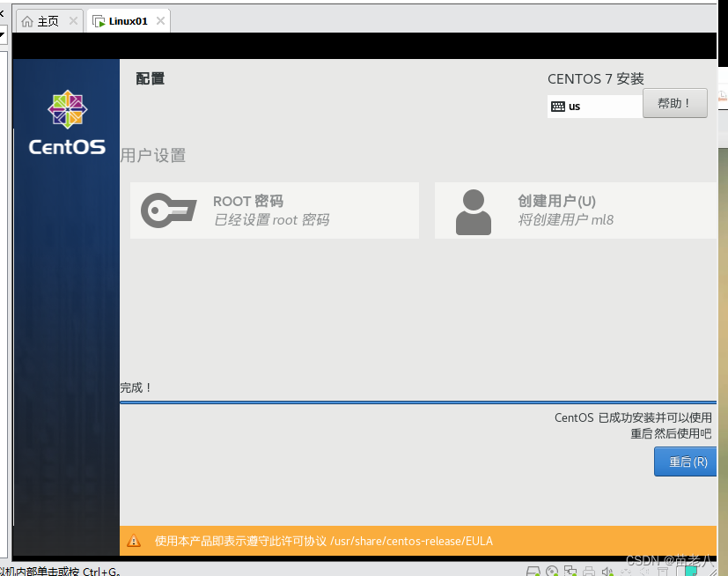Click the warning triangle in the orange bar
The width and height of the screenshot is (728, 576).
click(x=134, y=541)
